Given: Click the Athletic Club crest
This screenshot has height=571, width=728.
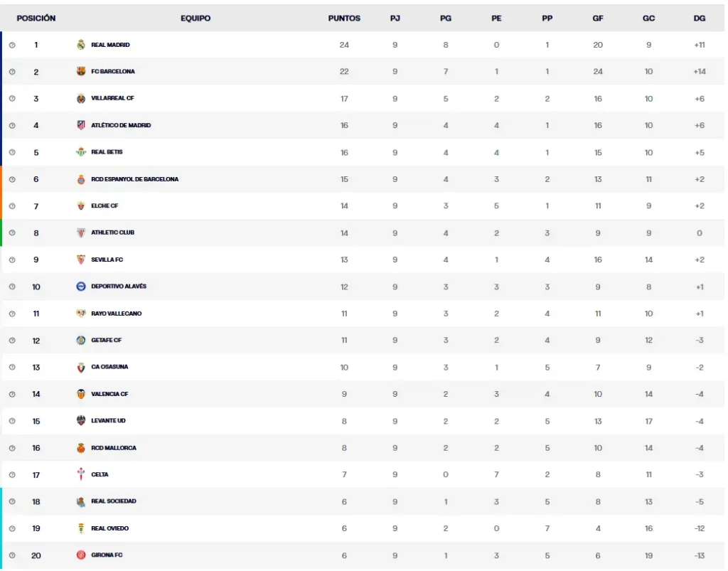Looking at the screenshot, I should [80, 233].
